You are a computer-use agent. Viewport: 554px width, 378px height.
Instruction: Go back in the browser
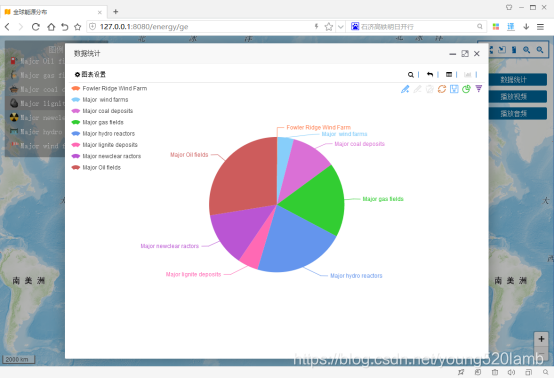pyautogui.click(x=7, y=27)
